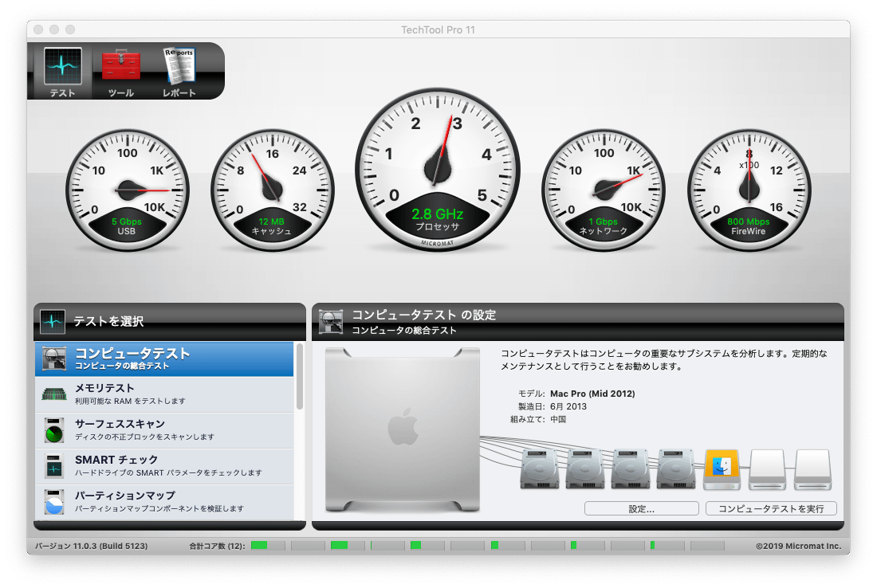877x588 pixels.
Task: Click the first core usage meter bar
Action: click(268, 546)
